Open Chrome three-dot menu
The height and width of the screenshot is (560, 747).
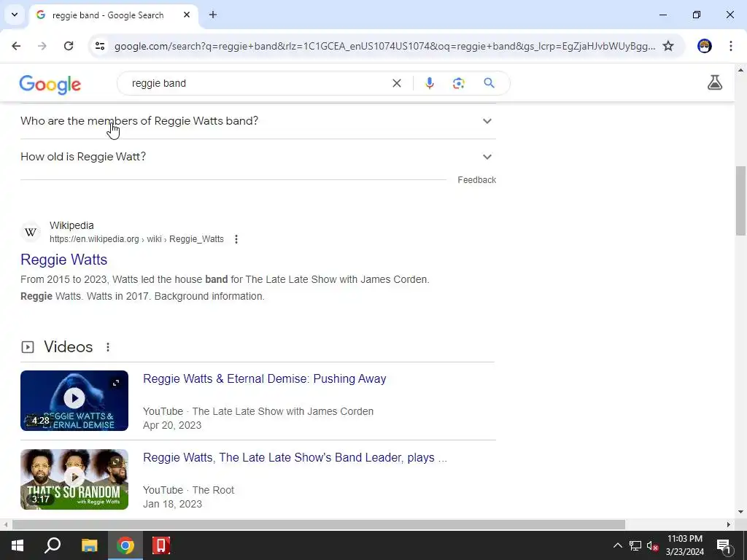click(731, 46)
